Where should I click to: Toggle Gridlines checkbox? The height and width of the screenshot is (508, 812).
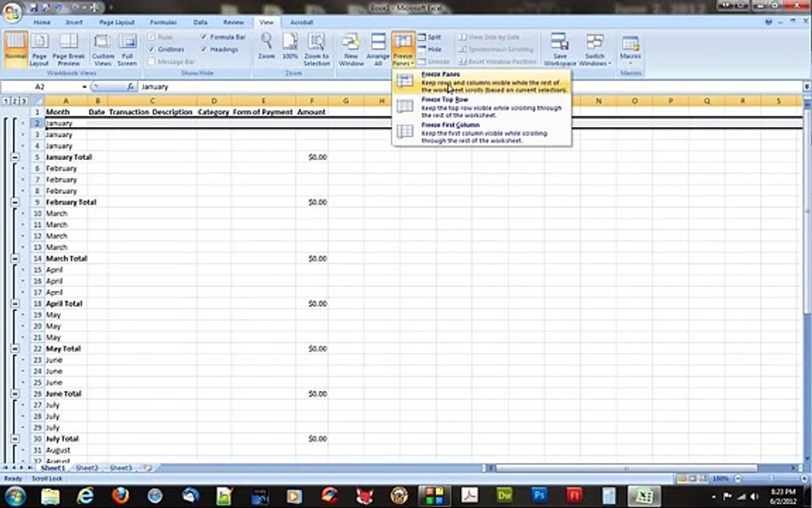[x=152, y=49]
